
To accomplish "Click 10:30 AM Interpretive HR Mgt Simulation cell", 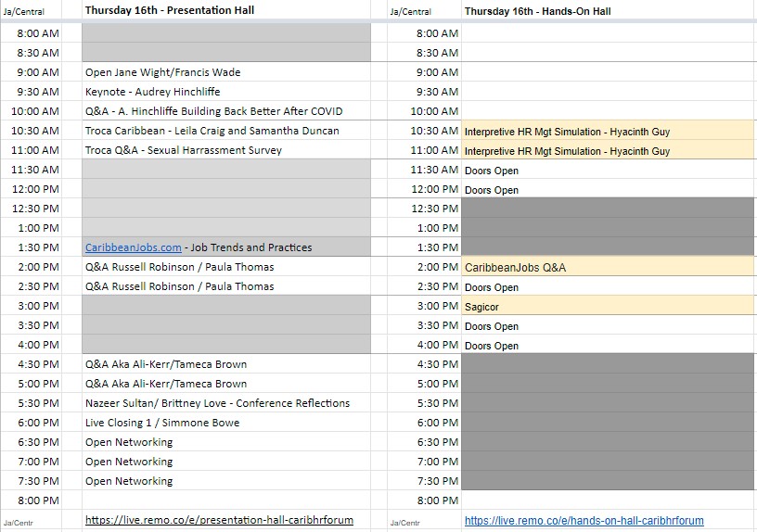I will [x=608, y=131].
